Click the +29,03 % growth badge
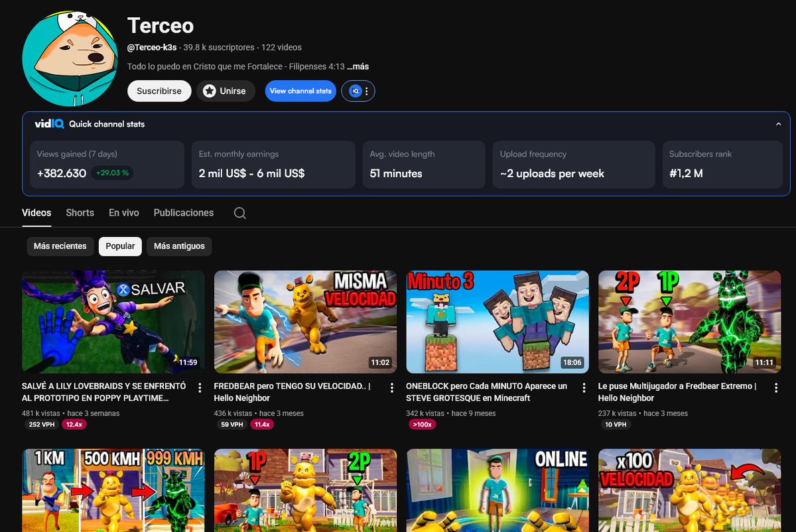Viewport: 796px width, 532px height. coord(113,173)
